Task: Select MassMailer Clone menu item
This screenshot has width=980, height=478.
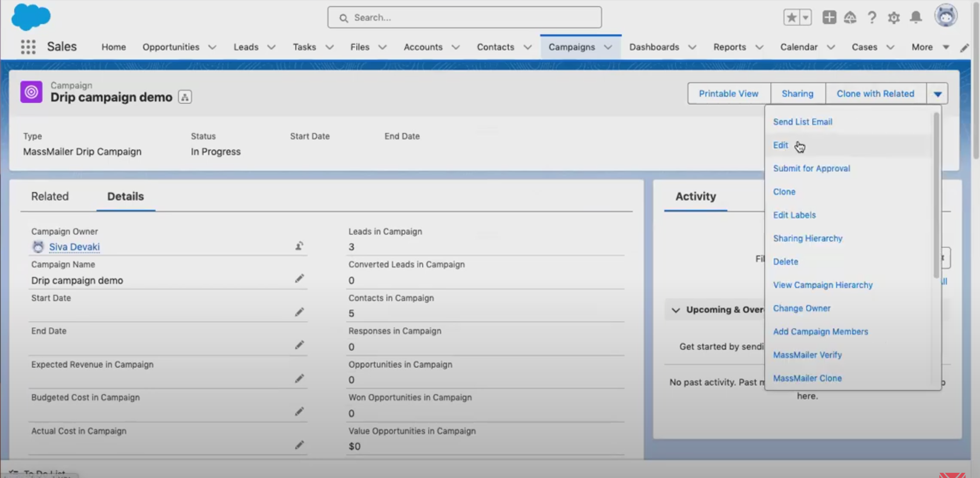Action: coord(807,378)
